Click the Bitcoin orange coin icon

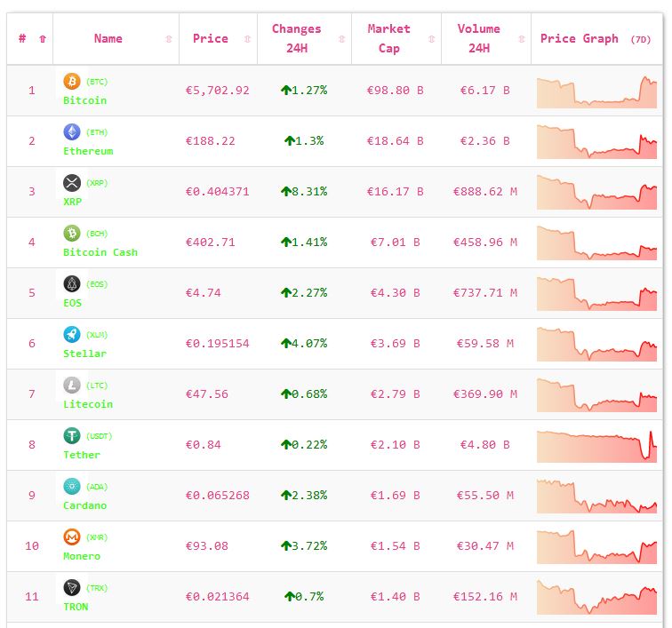(x=71, y=82)
